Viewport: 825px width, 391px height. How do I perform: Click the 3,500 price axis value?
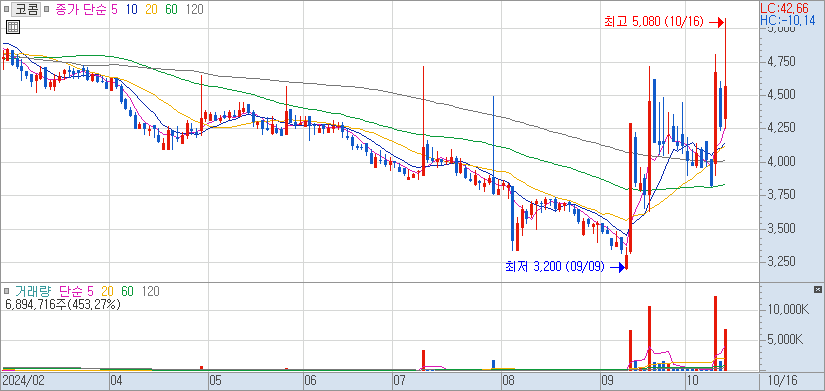[781, 228]
